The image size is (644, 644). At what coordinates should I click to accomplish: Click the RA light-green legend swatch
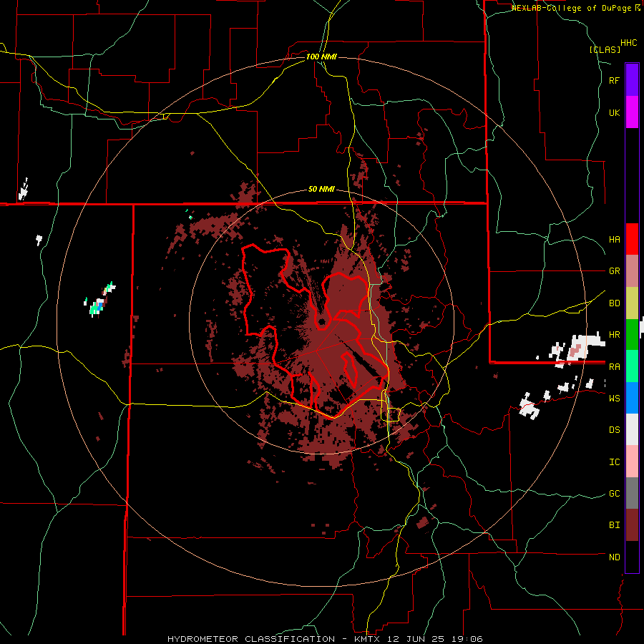tap(632, 366)
